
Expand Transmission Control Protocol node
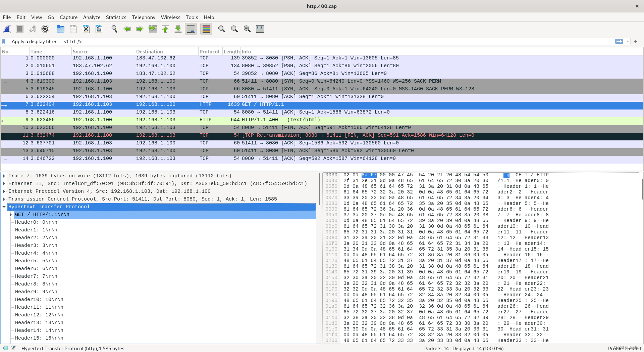click(4, 199)
